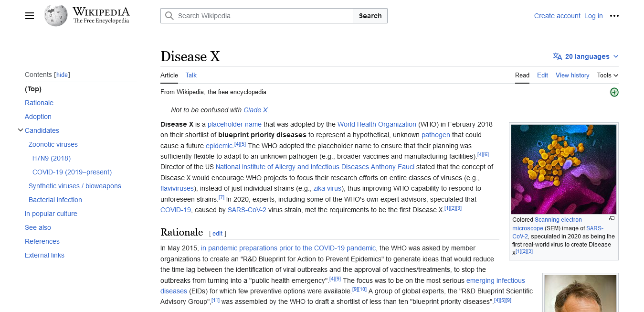Open the COVID-19 link in intro paragraph
This screenshot has height=312, width=644.
tap(176, 210)
